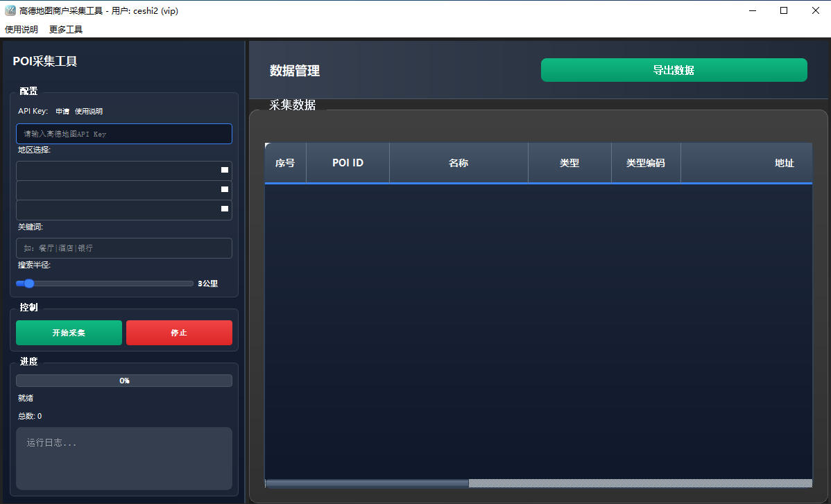Adjust the 搜索半径 search radius slider
The height and width of the screenshot is (504, 831).
click(x=28, y=283)
